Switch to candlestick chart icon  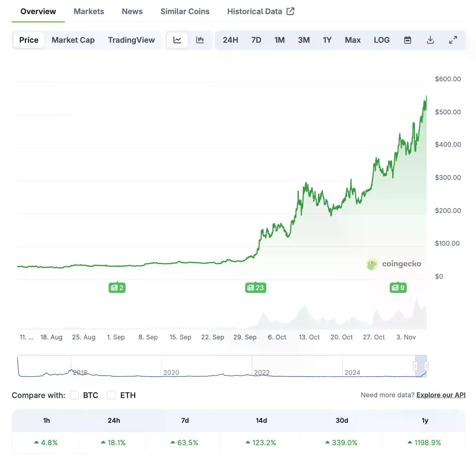tap(200, 40)
